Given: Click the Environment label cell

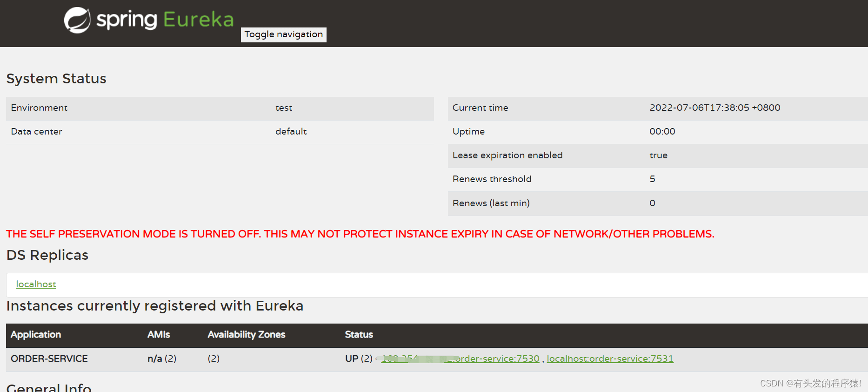Looking at the screenshot, I should point(39,108).
